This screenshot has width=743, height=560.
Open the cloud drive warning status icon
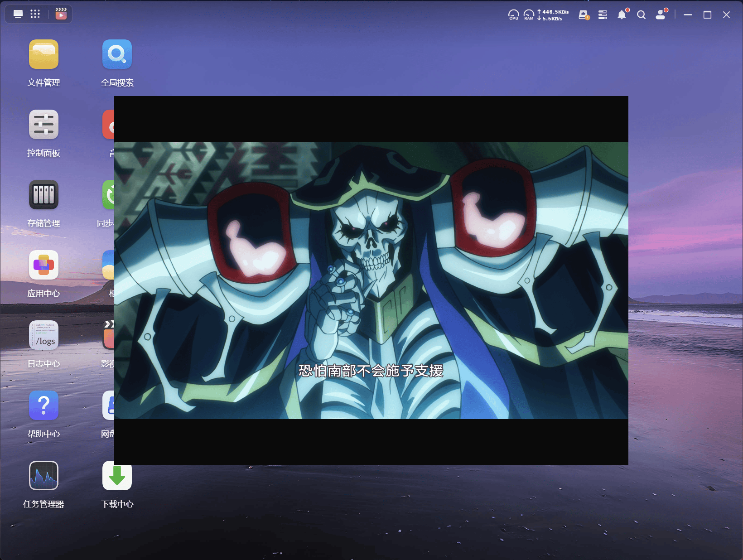[584, 15]
